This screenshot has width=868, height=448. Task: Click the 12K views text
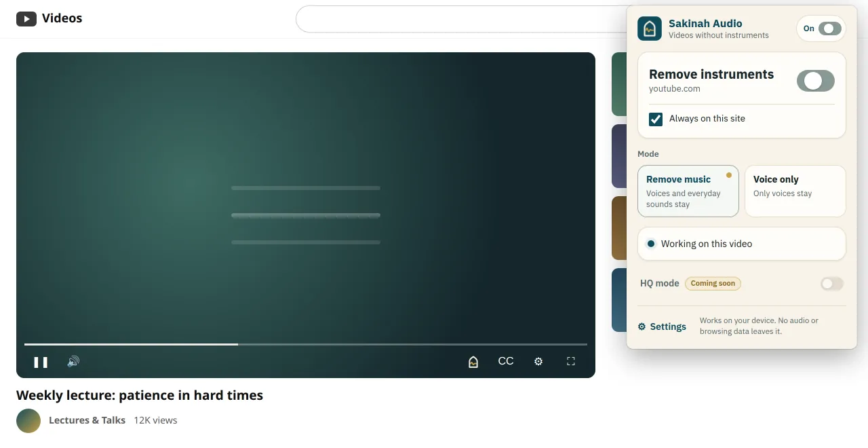[x=155, y=420]
